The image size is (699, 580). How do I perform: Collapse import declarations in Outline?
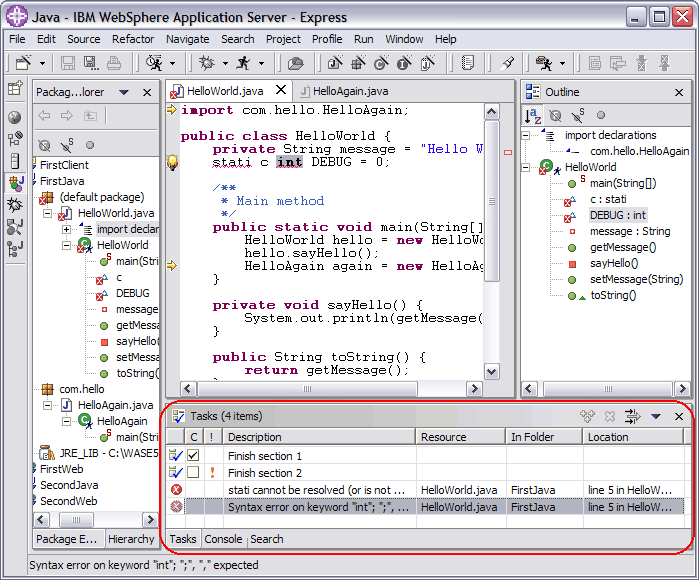[526, 135]
